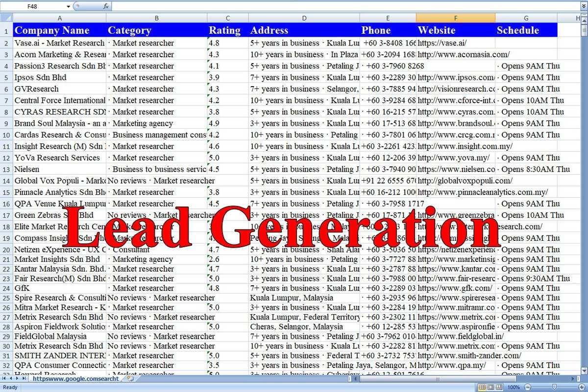Viewport: 588px width, 392px height.
Task: Click the previous-sheet navigation arrow
Action: tap(11, 378)
